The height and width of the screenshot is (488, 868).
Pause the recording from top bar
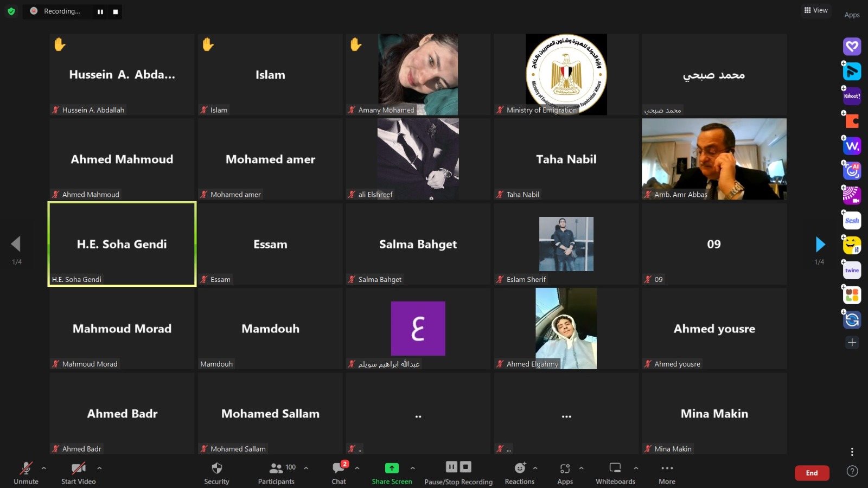click(100, 11)
